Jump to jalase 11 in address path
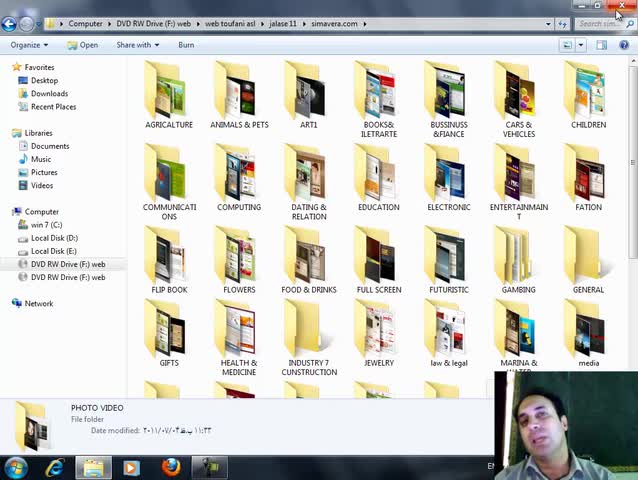Image resolution: width=638 pixels, height=480 pixels. [283, 24]
